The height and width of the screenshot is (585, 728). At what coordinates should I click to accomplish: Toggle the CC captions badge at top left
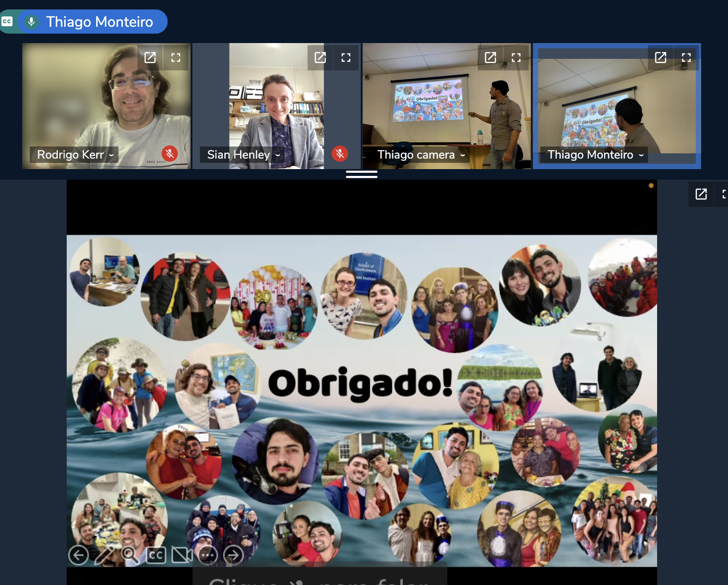(x=7, y=22)
